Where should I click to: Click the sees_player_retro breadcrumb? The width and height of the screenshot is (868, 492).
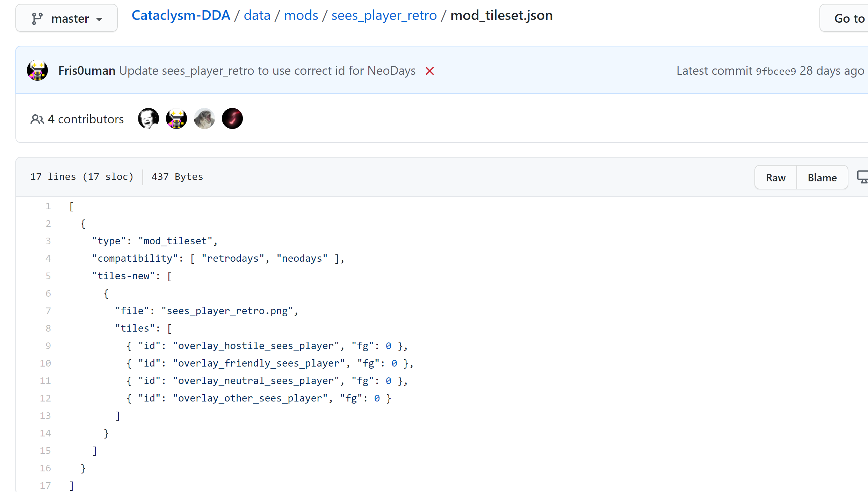(384, 15)
